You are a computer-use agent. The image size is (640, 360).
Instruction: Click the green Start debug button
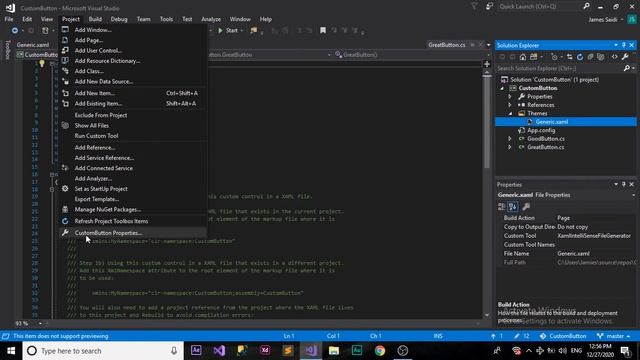pyautogui.click(x=228, y=30)
